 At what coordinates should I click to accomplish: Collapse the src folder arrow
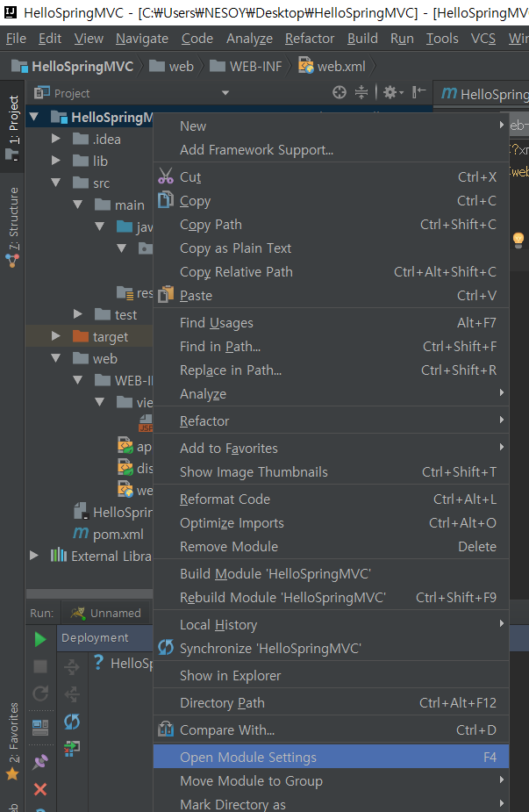point(56,183)
